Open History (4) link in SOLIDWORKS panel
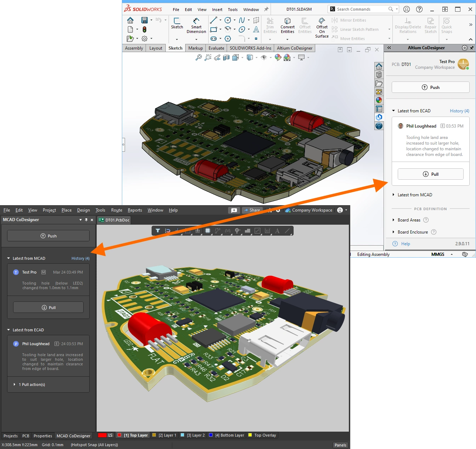Image resolution: width=476 pixels, height=449 pixels. pos(459,111)
